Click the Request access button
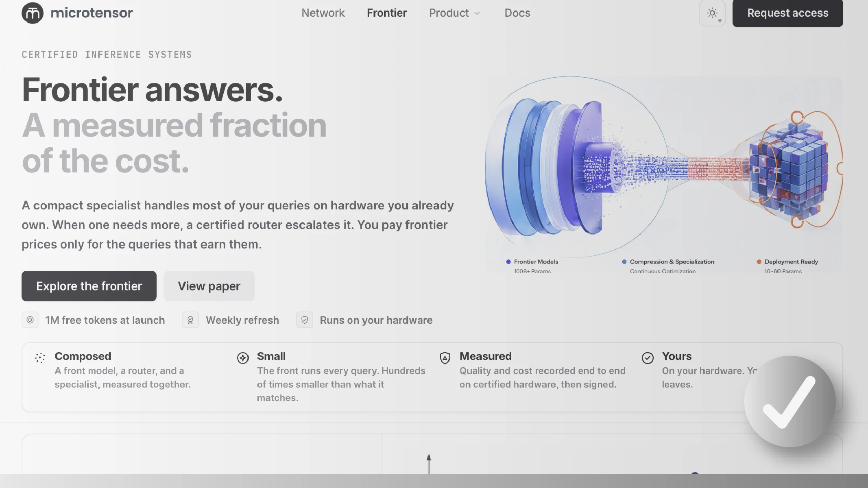Image resolution: width=868 pixels, height=488 pixels. [x=787, y=13]
